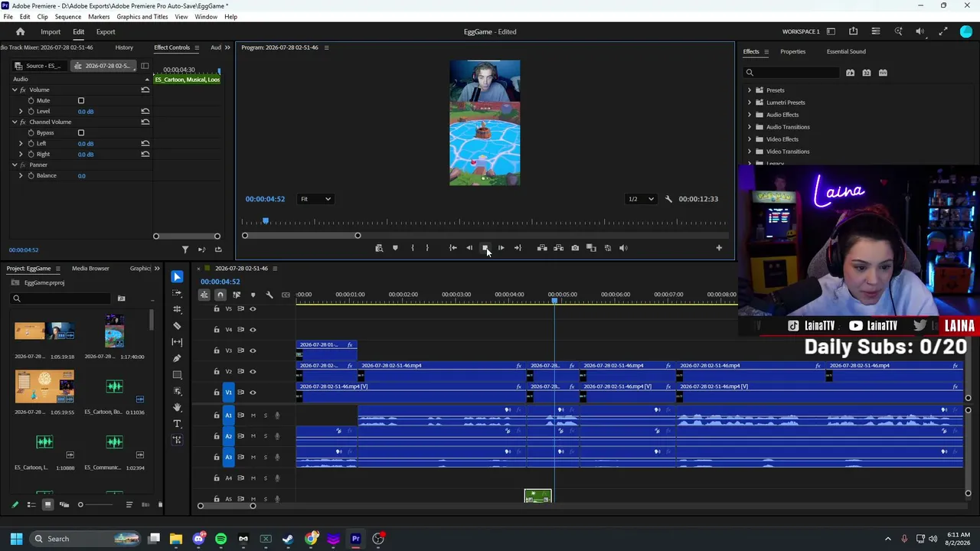The height and width of the screenshot is (551, 980).
Task: Select the Slip tool
Action: [x=177, y=342]
